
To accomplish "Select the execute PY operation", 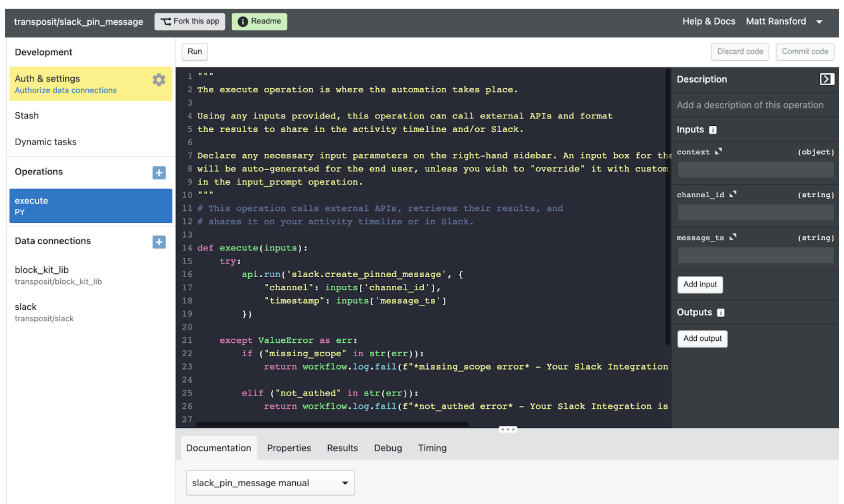I will click(x=91, y=206).
